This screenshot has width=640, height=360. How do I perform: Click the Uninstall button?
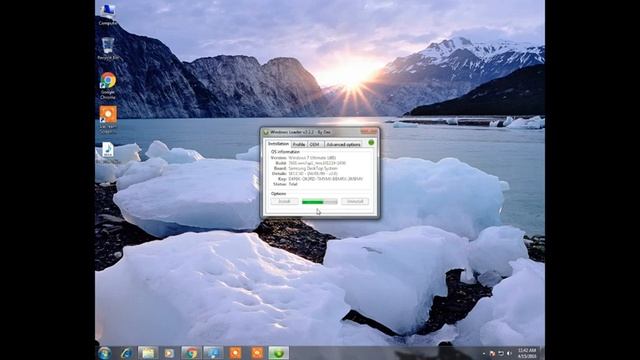(355, 202)
